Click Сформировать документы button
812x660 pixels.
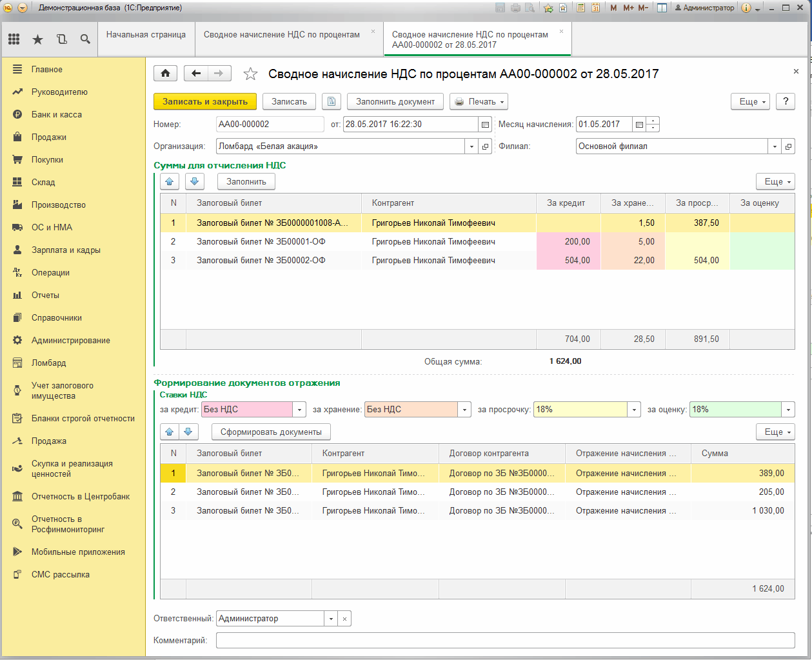click(x=271, y=432)
